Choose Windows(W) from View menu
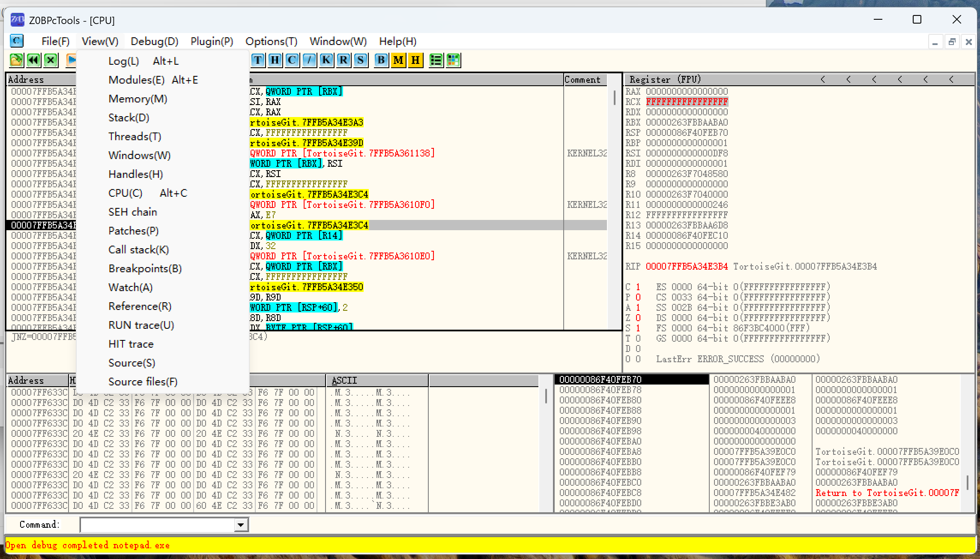The image size is (980, 559). [x=163, y=155]
